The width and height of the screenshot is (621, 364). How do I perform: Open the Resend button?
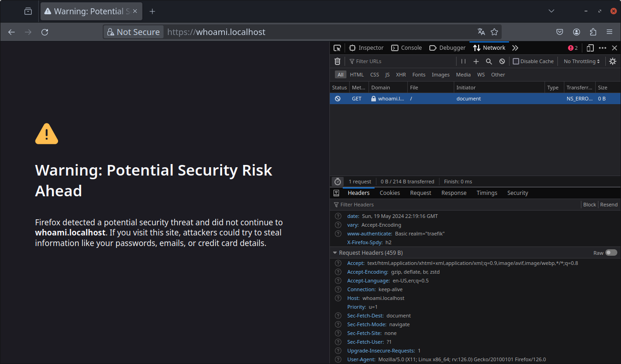pos(609,205)
